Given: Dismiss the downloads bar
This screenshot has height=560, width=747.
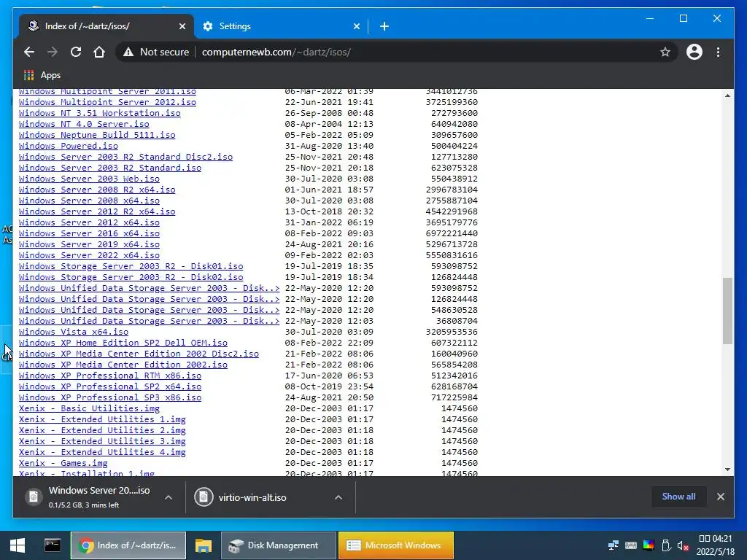Looking at the screenshot, I should [x=720, y=497].
